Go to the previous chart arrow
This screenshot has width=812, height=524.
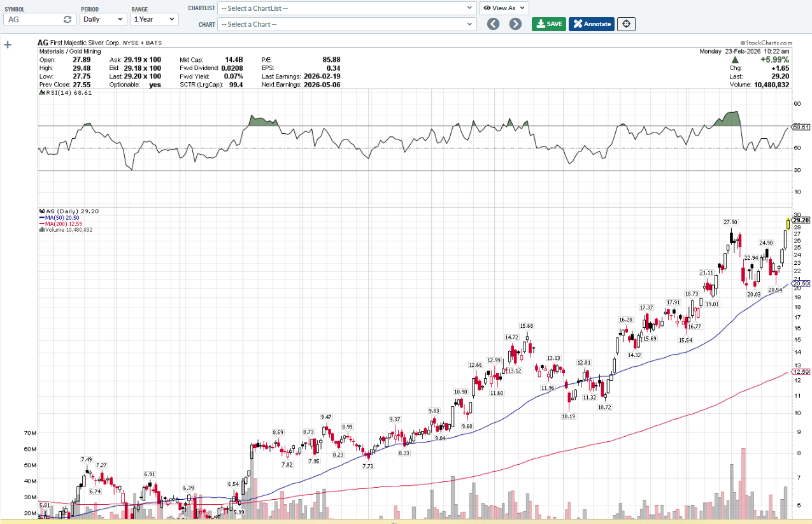(x=493, y=24)
